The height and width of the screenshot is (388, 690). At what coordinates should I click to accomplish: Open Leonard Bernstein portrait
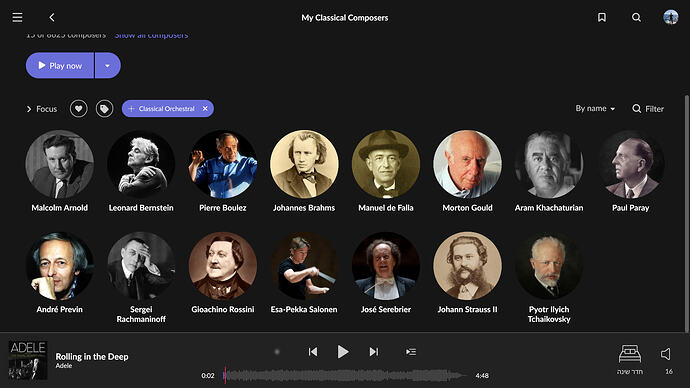[141, 164]
